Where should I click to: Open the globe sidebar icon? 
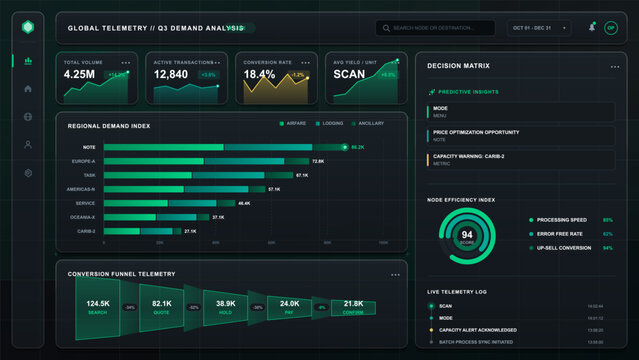click(x=28, y=117)
